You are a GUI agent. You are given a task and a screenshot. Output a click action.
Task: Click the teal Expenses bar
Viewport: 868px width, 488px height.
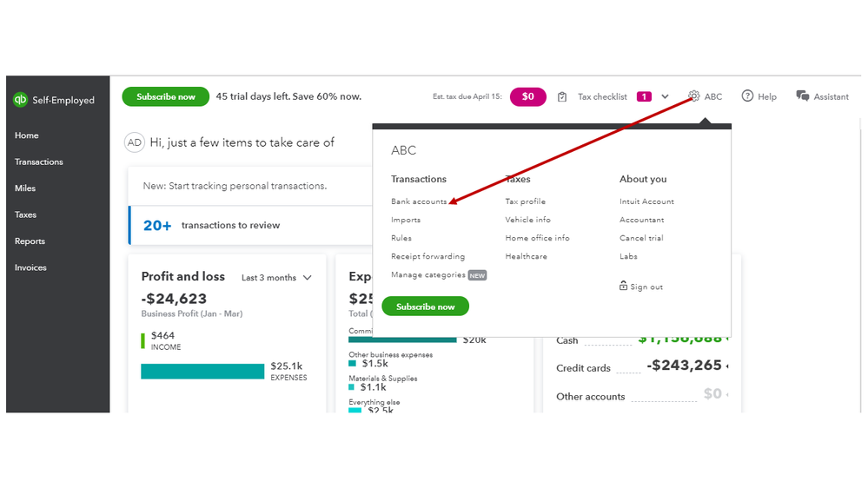coord(202,372)
